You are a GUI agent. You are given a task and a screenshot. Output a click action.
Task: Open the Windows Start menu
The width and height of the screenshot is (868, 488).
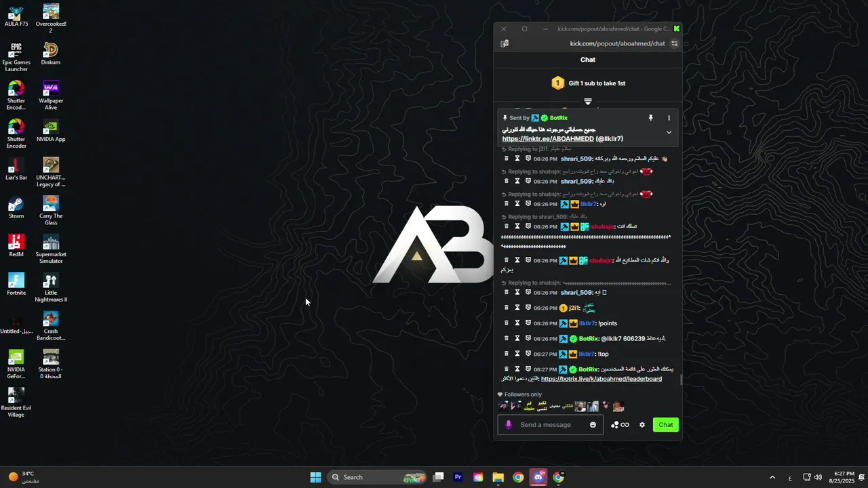(x=315, y=477)
